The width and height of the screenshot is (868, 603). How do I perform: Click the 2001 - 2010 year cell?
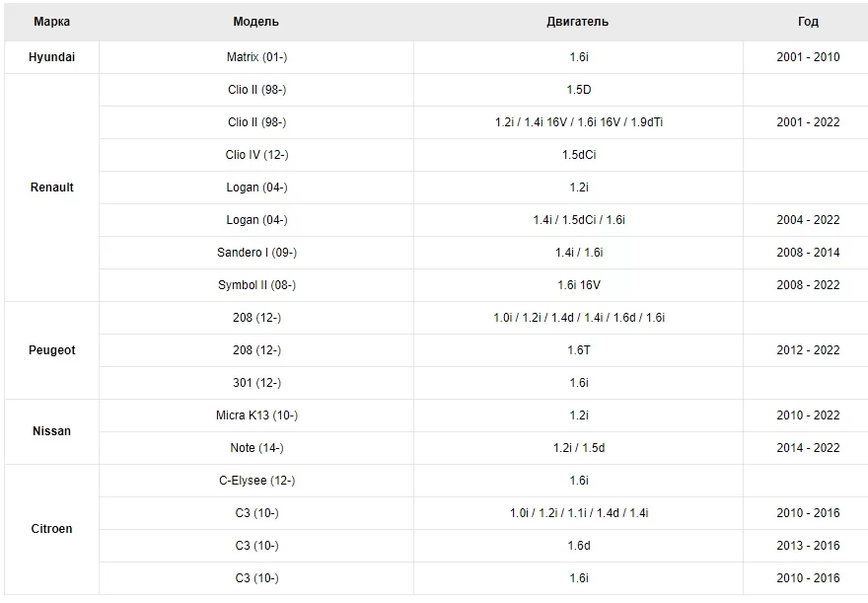(808, 57)
